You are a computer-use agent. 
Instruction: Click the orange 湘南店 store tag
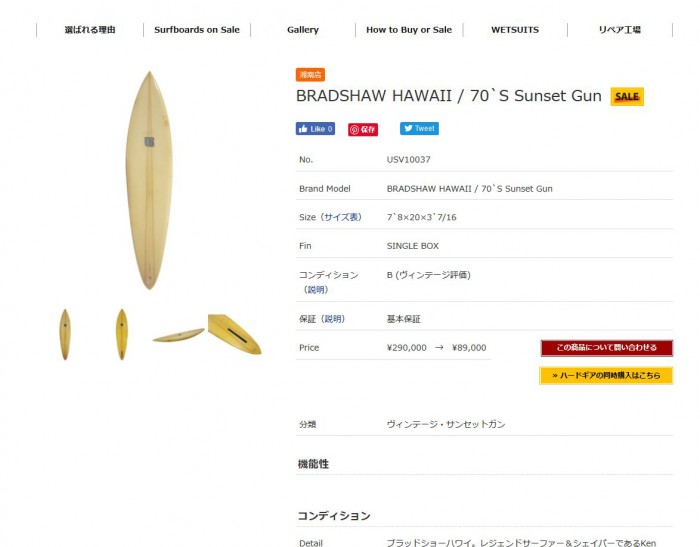tap(310, 75)
